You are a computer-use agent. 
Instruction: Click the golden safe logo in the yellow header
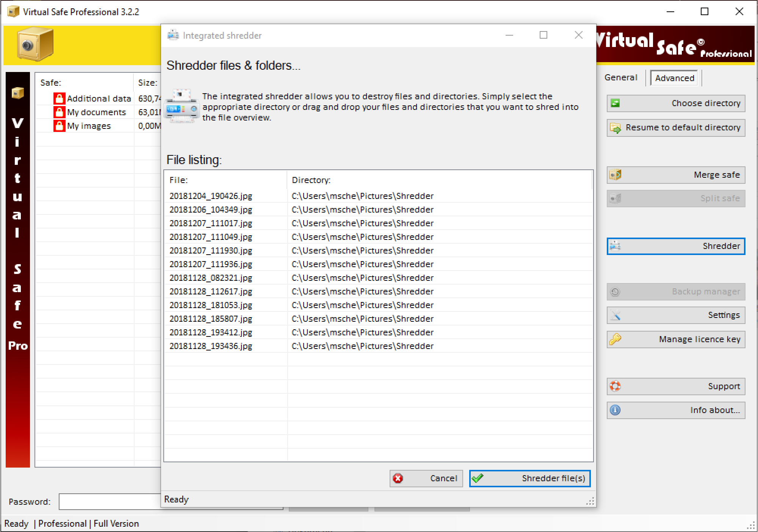(35, 44)
